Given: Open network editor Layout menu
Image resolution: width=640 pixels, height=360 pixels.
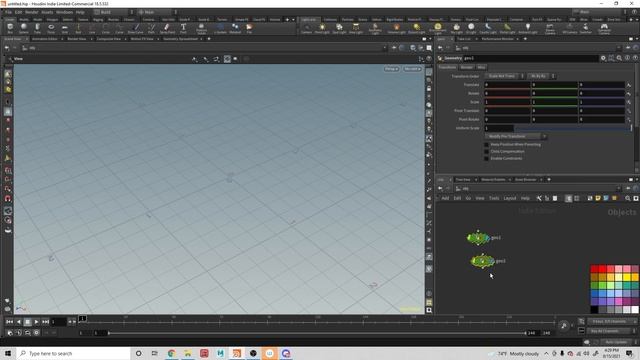Looking at the screenshot, I should 510,198.
